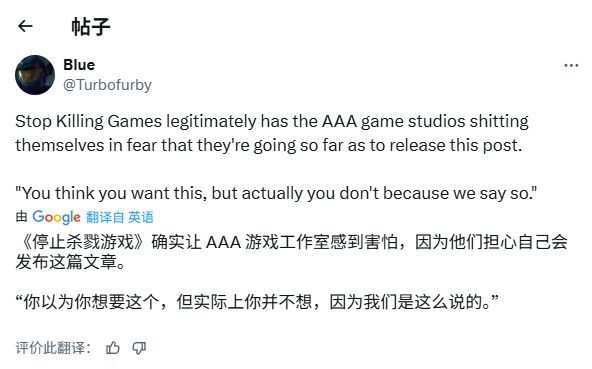Rate the translation with thumbs down

pos(139,347)
